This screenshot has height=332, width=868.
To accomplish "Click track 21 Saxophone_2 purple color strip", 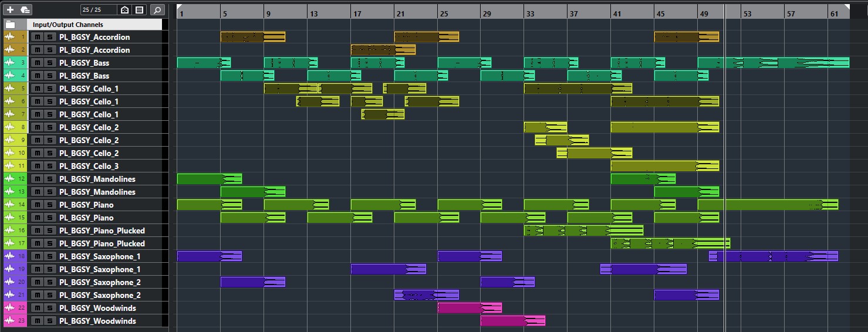I will [x=23, y=295].
